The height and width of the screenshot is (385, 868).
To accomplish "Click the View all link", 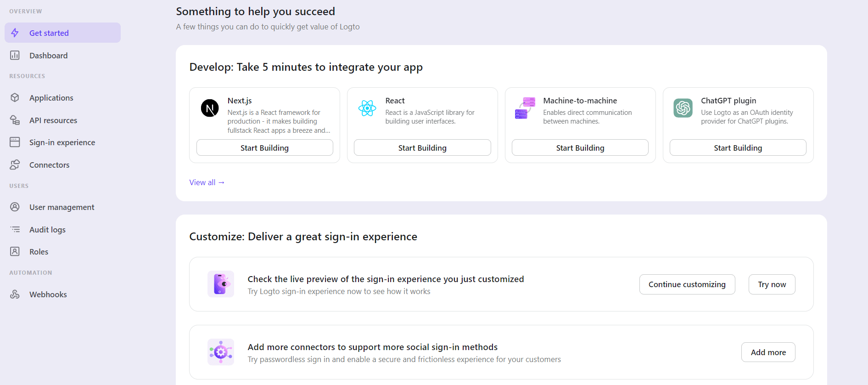I will (207, 182).
